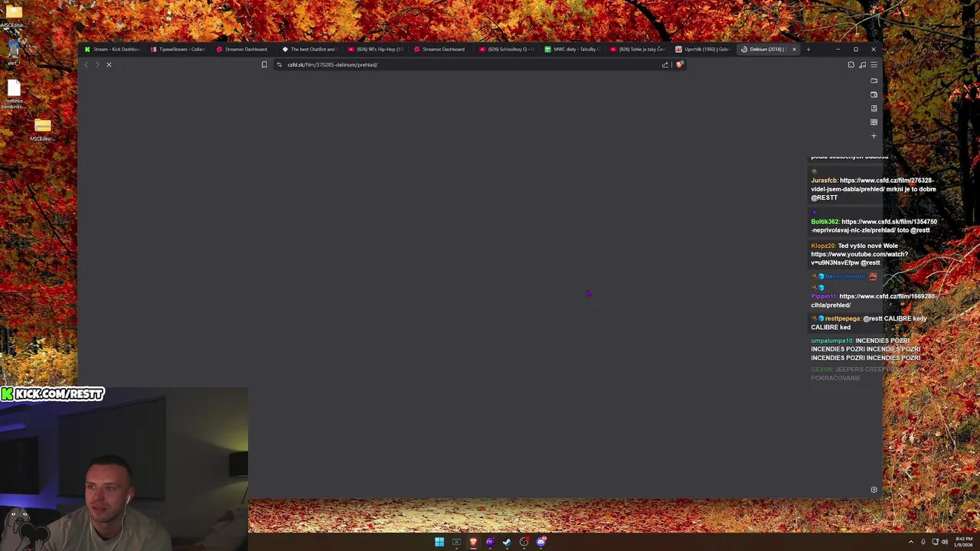The width and height of the screenshot is (980, 551).
Task: Click the umpalumpa10 username in chat
Action: coord(831,341)
